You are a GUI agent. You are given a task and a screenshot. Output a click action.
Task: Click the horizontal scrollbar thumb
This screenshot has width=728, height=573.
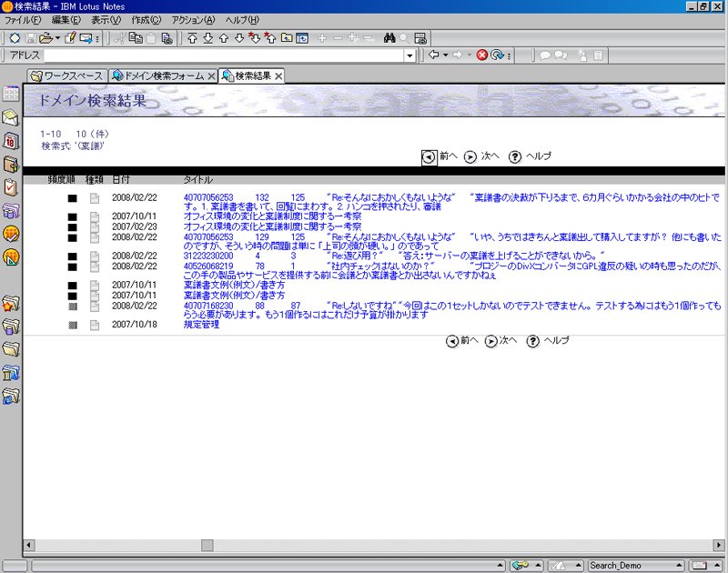click(207, 545)
